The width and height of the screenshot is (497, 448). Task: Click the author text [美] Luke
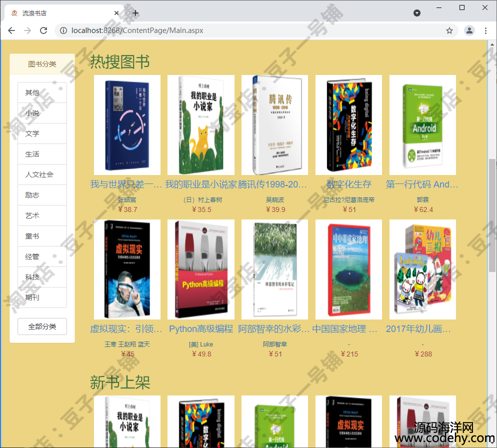point(201,344)
